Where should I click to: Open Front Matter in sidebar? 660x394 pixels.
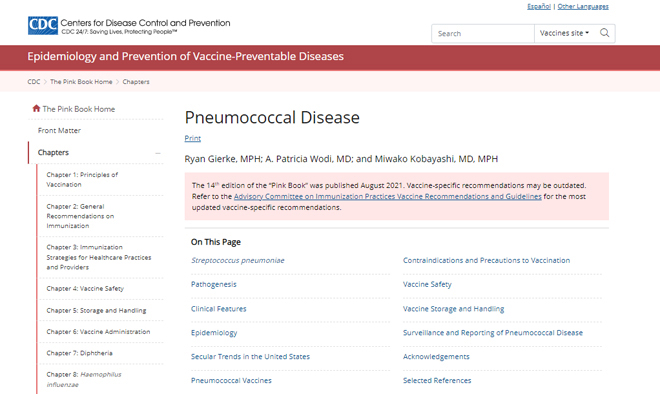point(59,130)
